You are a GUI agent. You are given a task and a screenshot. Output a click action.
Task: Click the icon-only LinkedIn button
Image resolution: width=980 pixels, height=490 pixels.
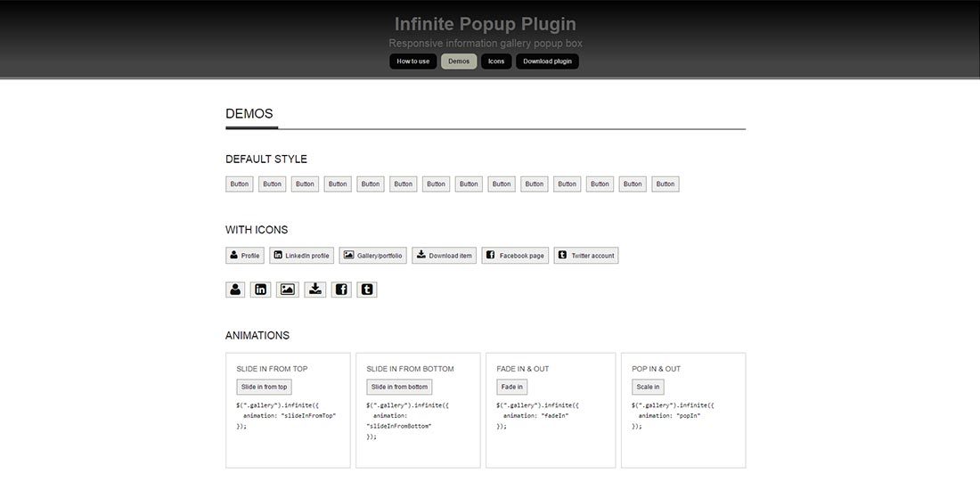[261, 290]
